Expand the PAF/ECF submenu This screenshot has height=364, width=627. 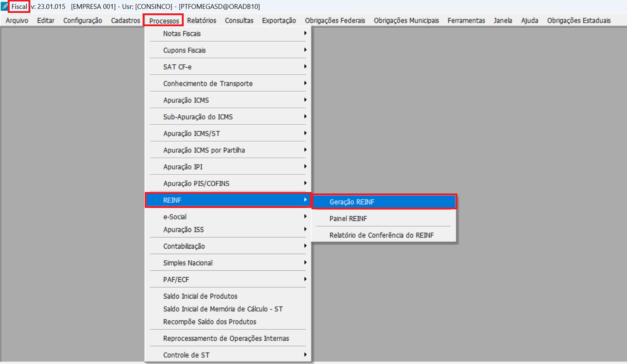coord(228,280)
